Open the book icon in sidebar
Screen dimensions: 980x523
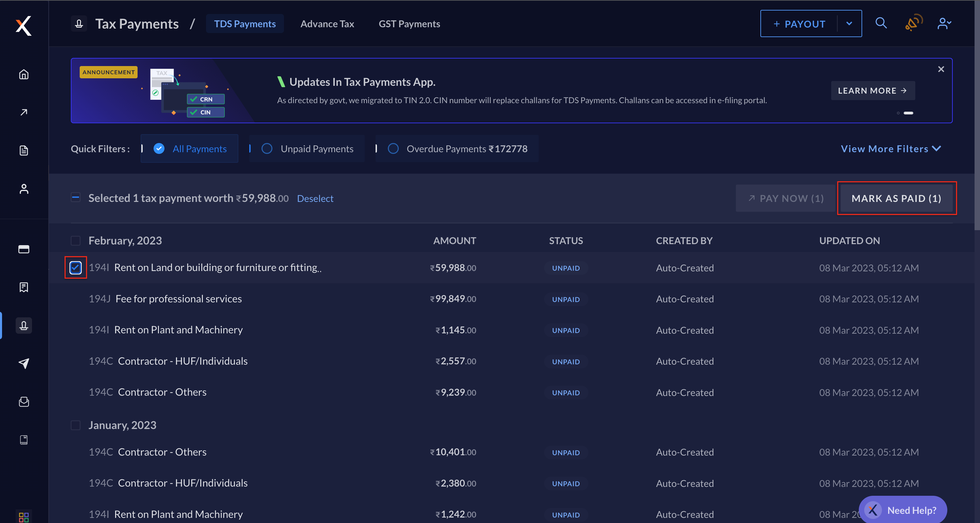pyautogui.click(x=23, y=440)
